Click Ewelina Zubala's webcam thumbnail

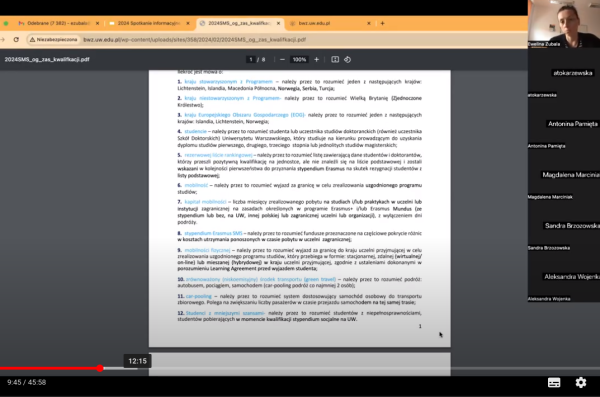point(564,24)
